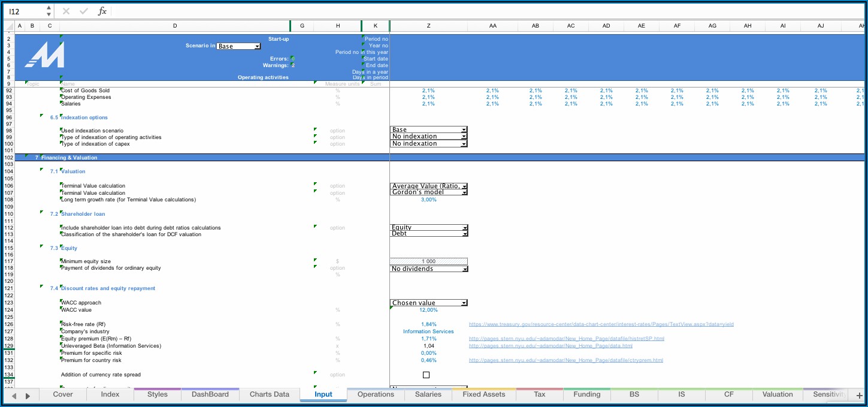The width and height of the screenshot is (868, 407).
Task: Click the add new sheet plus icon
Action: click(860, 395)
